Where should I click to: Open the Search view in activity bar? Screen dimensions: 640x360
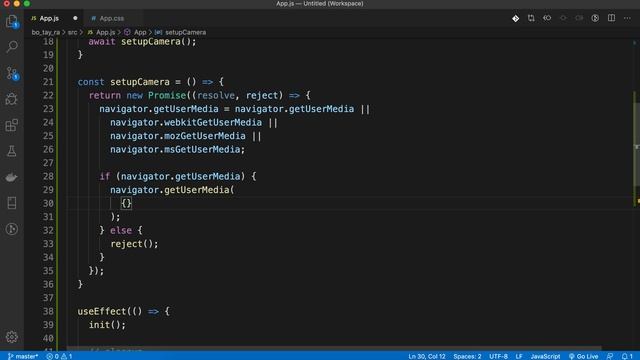pos(12,47)
